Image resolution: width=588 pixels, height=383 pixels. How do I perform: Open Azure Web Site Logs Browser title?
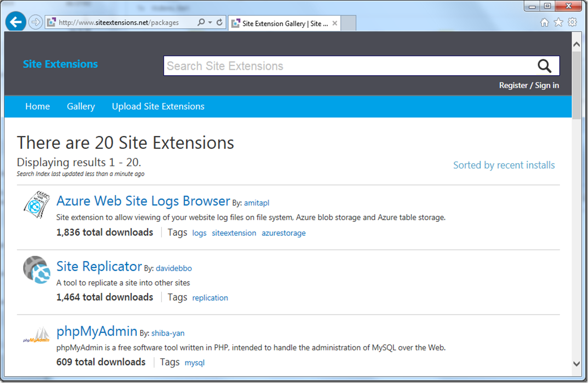143,201
